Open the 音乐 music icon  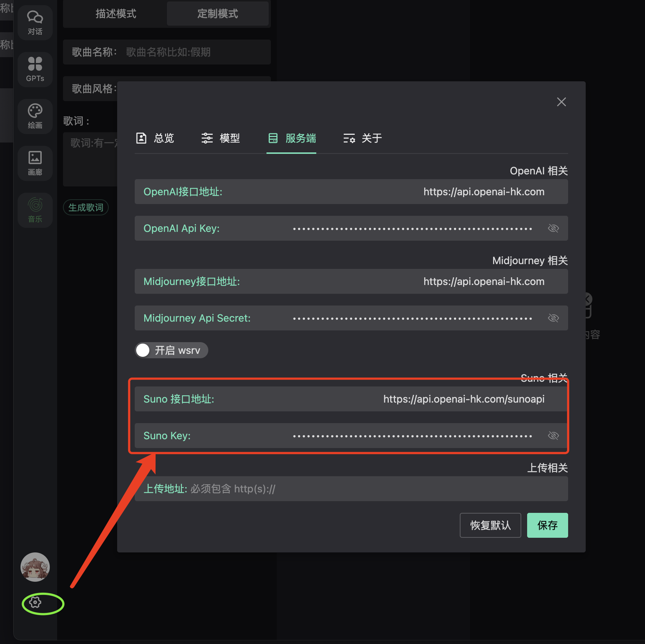coord(35,210)
